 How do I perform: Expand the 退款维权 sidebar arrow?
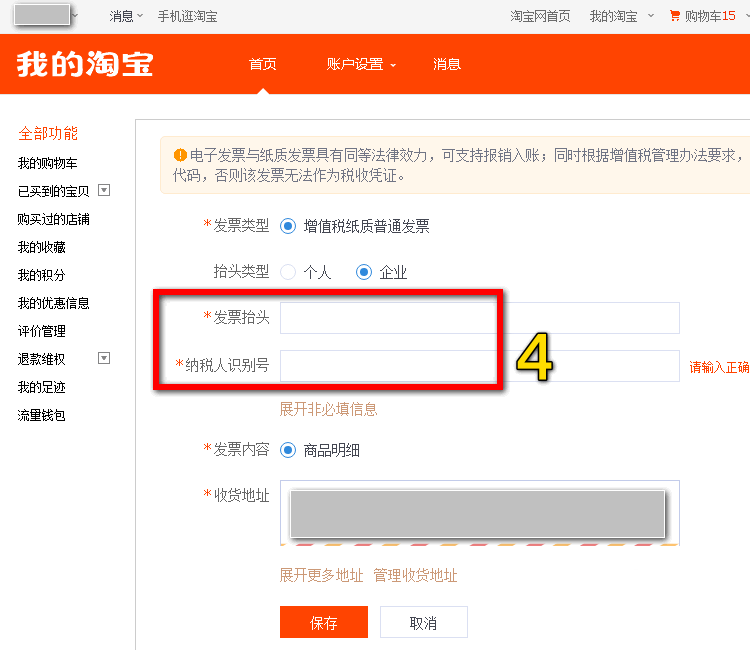(x=104, y=358)
